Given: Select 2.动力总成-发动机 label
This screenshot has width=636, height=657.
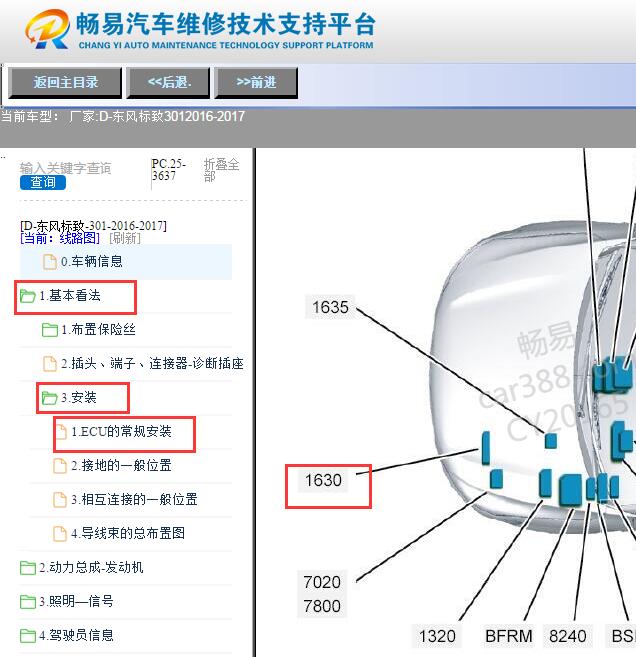Looking at the screenshot, I should click(x=91, y=567).
